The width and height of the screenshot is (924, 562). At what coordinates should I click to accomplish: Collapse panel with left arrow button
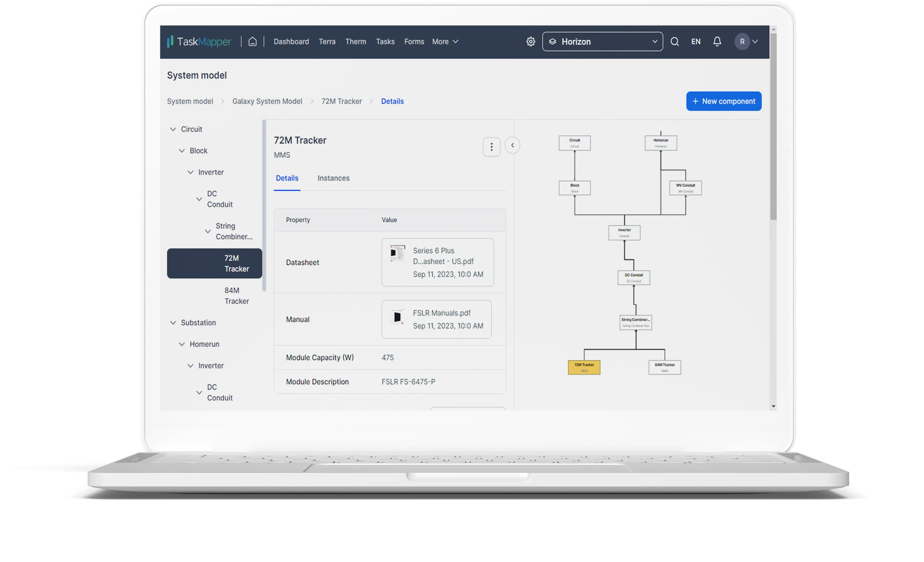[512, 145]
